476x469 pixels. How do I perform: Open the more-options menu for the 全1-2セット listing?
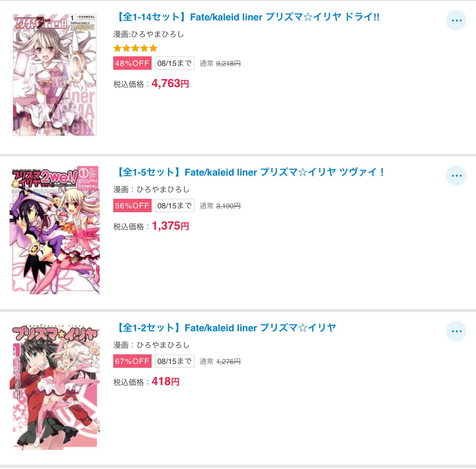456,331
